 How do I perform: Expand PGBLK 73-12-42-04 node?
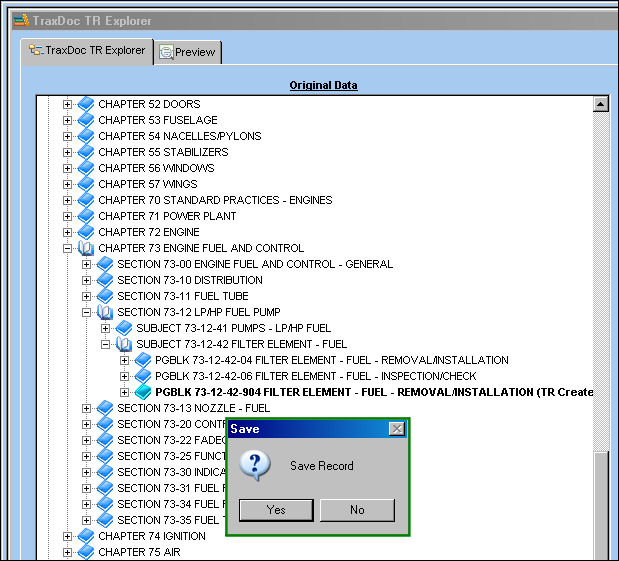tap(124, 360)
